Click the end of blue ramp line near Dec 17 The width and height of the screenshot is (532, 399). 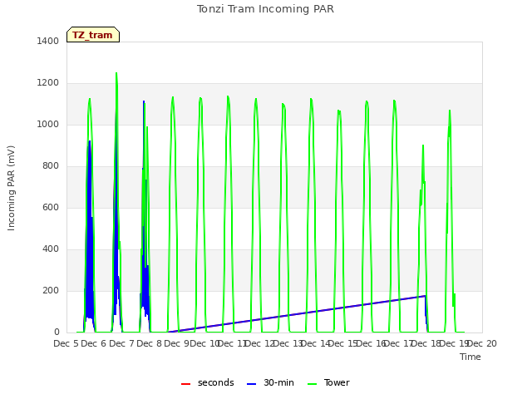point(425,296)
